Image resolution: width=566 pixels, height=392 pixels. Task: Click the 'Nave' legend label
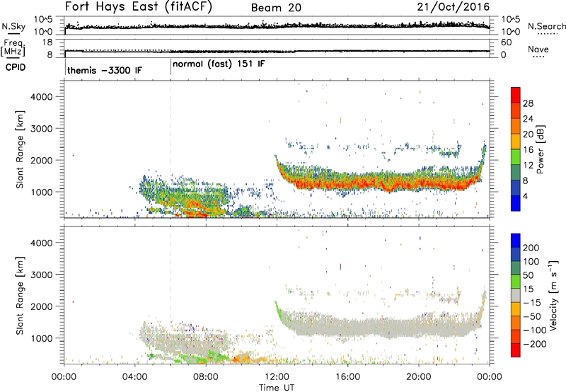tap(538, 49)
